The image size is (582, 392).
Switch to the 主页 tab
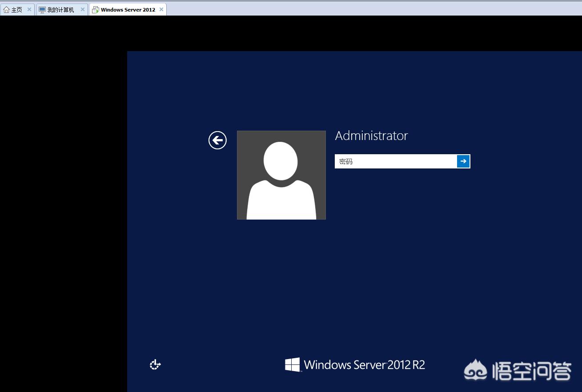(x=16, y=10)
